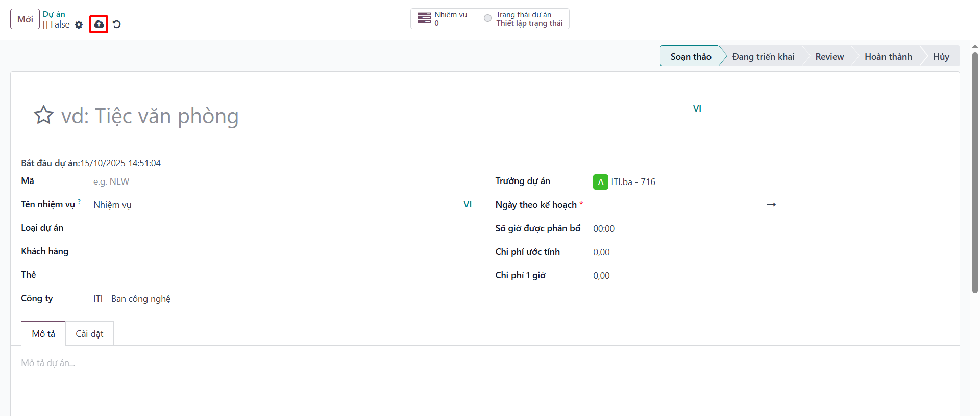Toggle the favorite star beside project name

tap(43, 115)
